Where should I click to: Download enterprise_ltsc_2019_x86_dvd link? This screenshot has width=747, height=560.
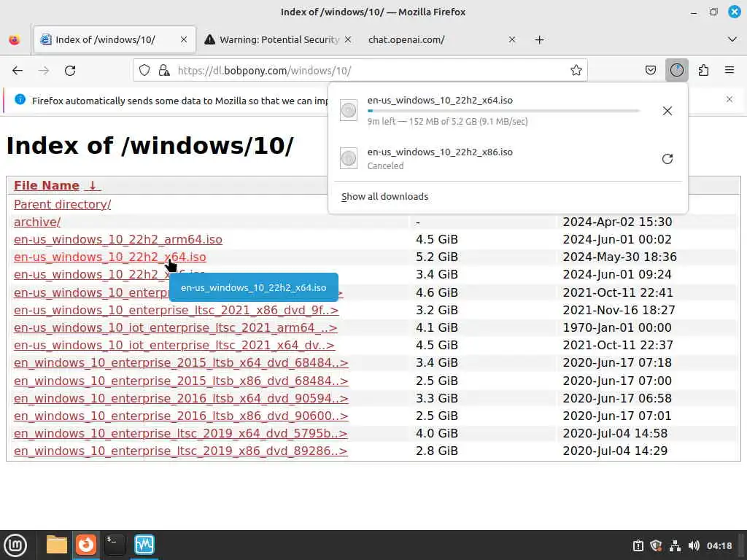pos(181,451)
